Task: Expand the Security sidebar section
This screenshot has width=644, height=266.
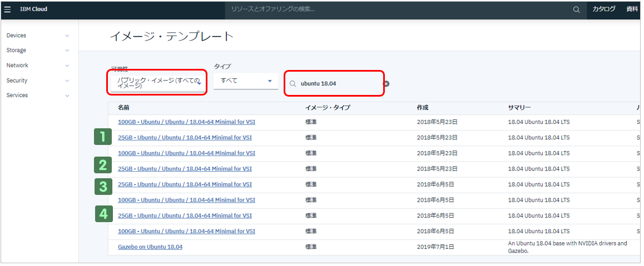Action: tap(38, 81)
